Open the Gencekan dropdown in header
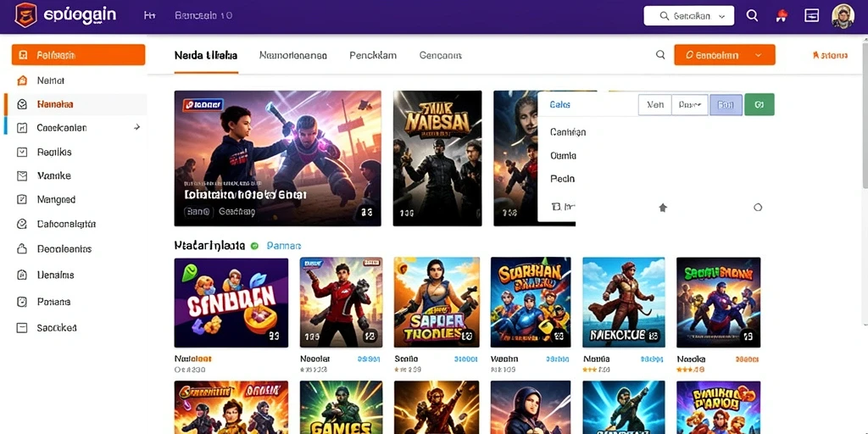The height and width of the screenshot is (434, 868). coord(688,16)
